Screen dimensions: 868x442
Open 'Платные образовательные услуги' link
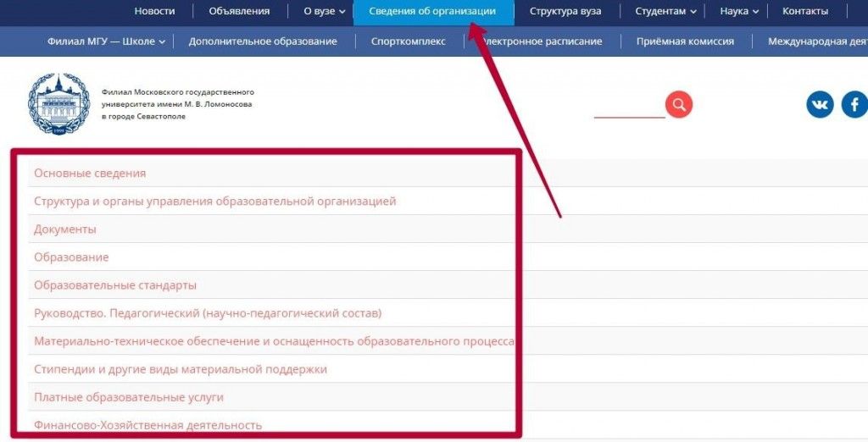[x=129, y=397]
